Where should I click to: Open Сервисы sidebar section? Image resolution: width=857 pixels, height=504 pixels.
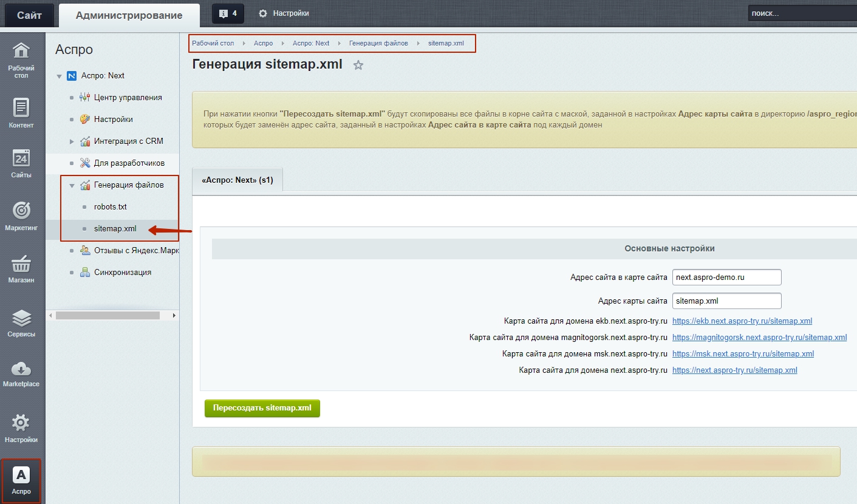click(x=21, y=322)
